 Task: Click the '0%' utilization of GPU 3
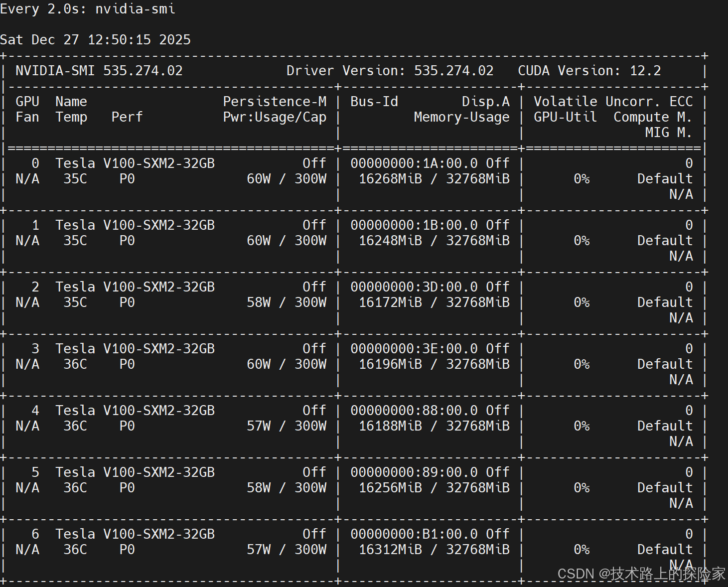(582, 364)
